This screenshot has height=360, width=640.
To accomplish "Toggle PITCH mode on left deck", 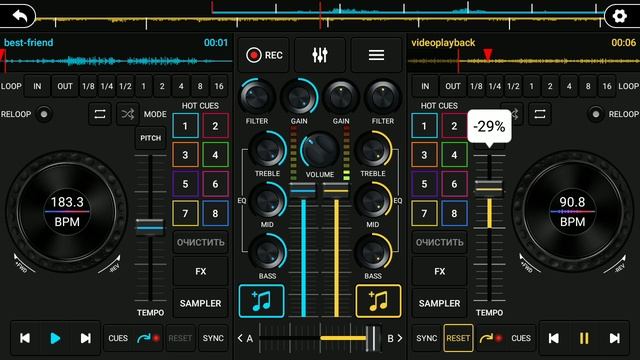I will click(151, 138).
